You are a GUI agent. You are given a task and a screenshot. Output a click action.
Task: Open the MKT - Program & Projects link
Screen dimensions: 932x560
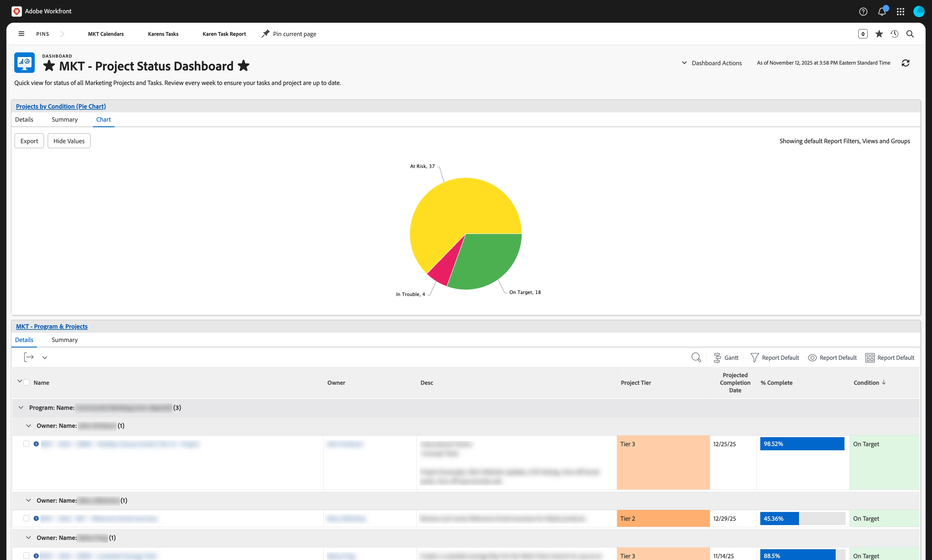[52, 326]
